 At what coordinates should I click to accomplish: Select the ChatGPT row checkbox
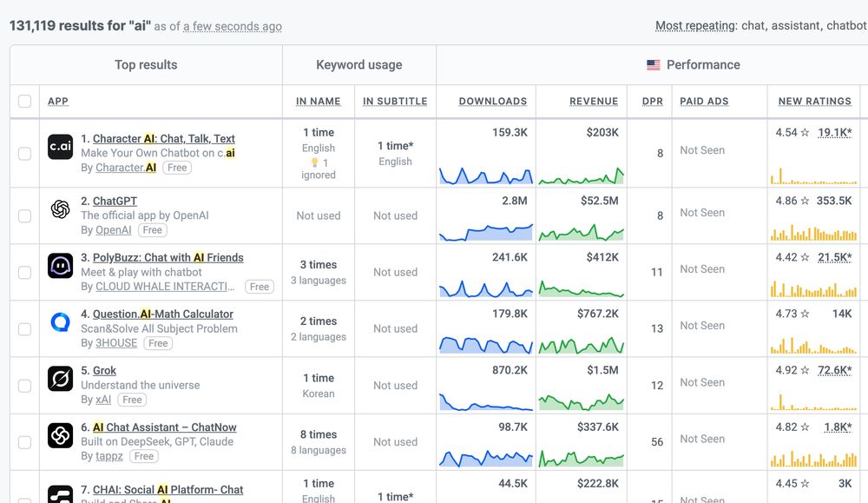[24, 216]
